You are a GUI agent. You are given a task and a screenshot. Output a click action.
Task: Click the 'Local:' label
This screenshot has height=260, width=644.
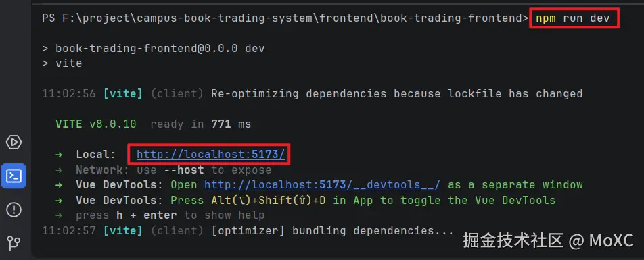(95, 155)
